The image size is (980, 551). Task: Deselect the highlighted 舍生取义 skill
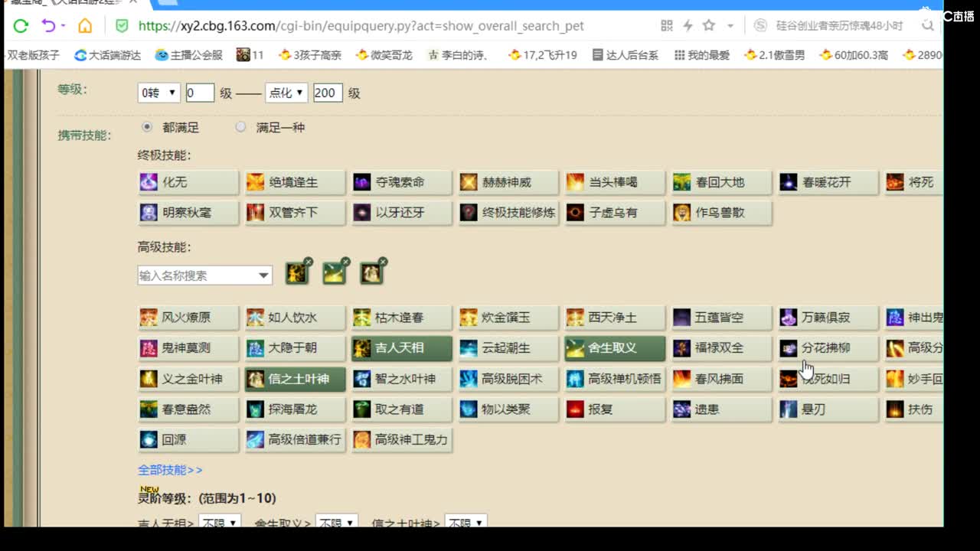pyautogui.click(x=615, y=348)
